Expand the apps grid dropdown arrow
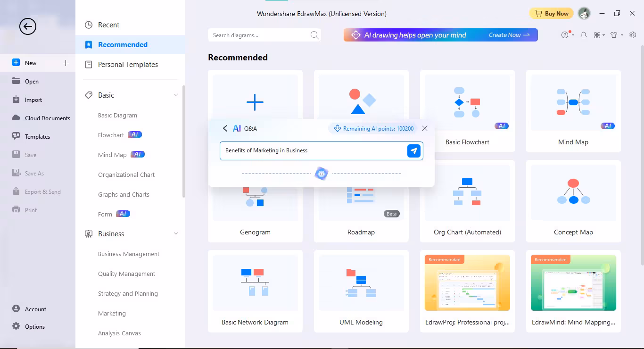Image resolution: width=644 pixels, height=349 pixels. click(604, 35)
